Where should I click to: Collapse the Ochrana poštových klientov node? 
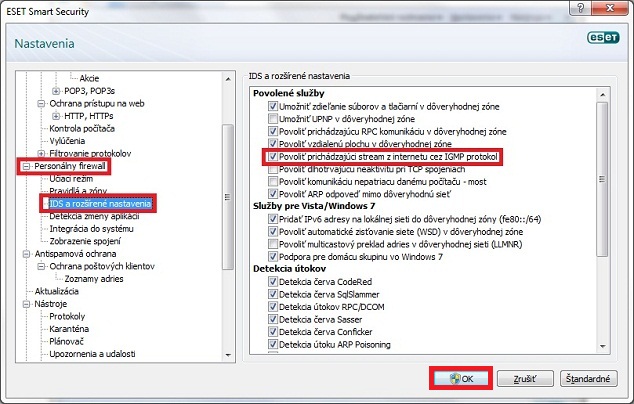tap(41, 267)
